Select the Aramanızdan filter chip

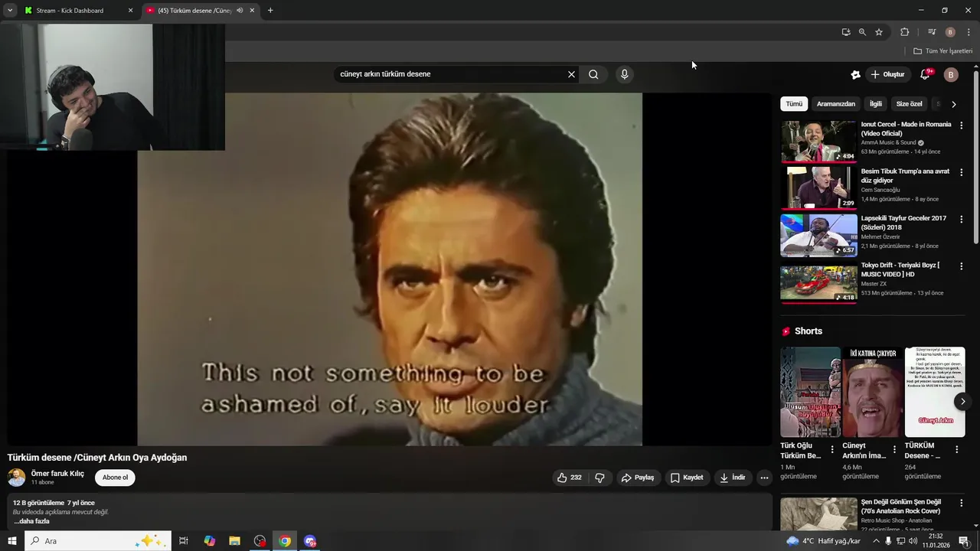coord(836,104)
